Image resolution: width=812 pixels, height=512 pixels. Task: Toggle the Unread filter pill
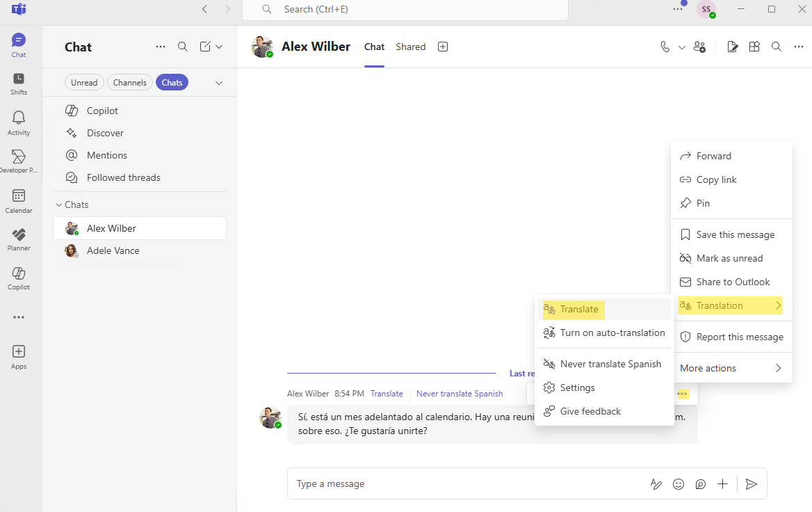[x=84, y=82]
